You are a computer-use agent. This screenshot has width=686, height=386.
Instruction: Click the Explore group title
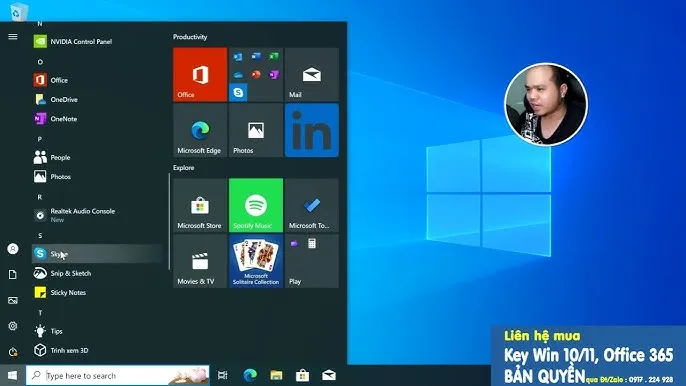[x=183, y=168]
